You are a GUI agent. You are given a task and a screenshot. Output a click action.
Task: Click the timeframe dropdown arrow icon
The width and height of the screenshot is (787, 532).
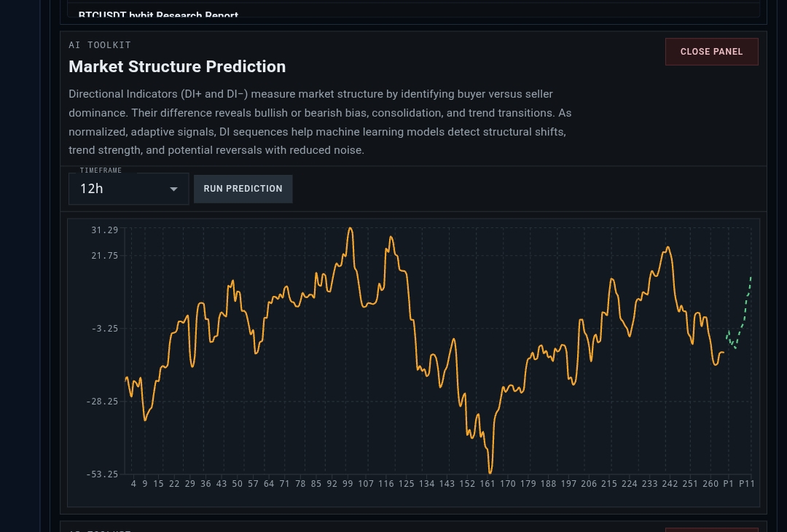(x=173, y=189)
